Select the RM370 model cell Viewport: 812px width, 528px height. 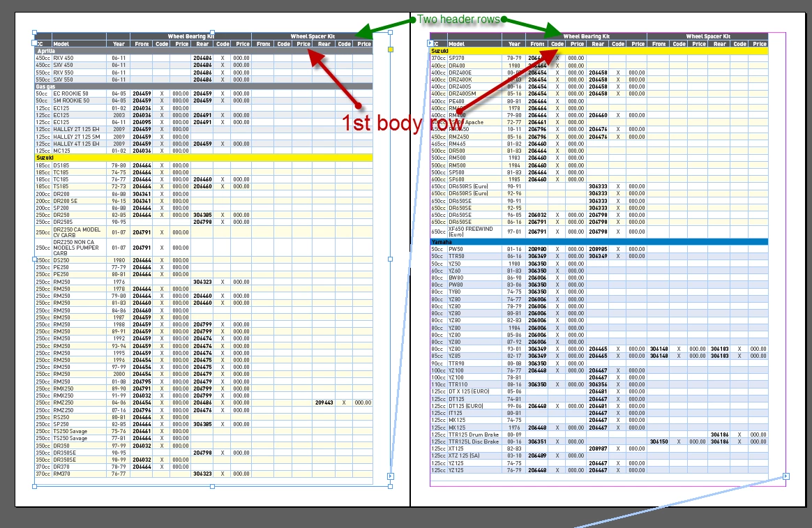click(80, 474)
